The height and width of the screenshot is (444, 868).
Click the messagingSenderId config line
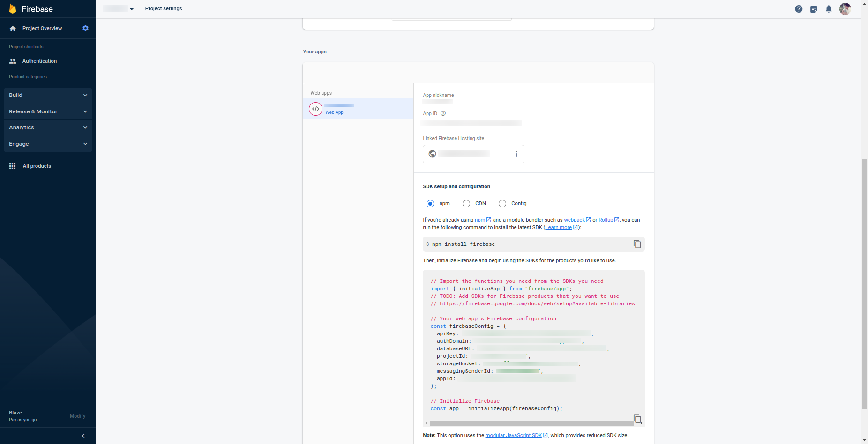point(490,371)
